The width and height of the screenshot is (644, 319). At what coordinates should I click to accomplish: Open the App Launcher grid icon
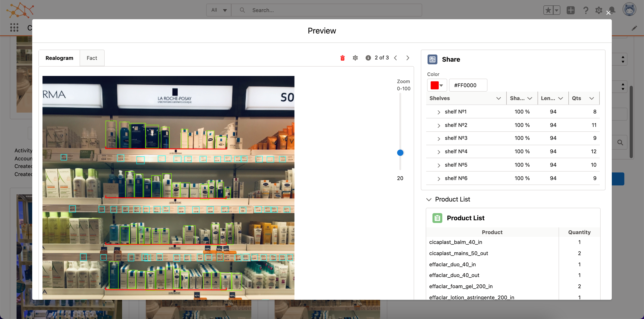pyautogui.click(x=14, y=27)
